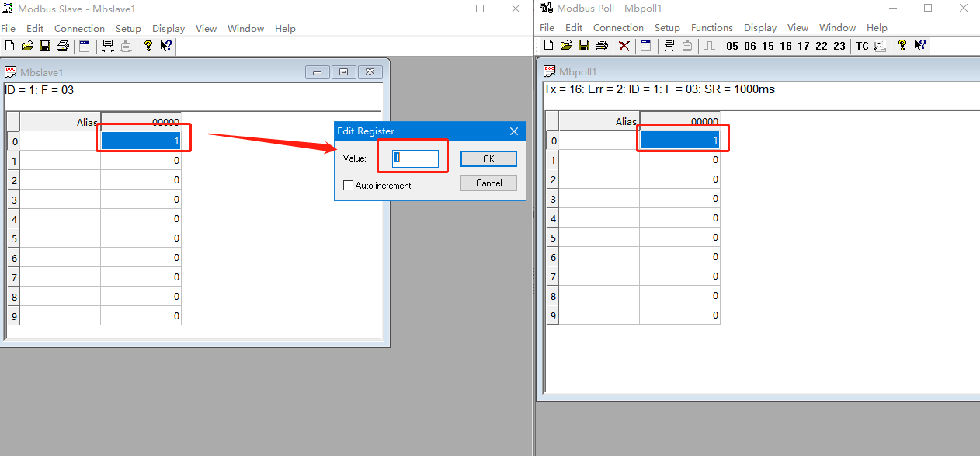Image resolution: width=980 pixels, height=456 pixels.
Task: Click Cancel in the Edit Register dialog
Action: coord(488,183)
